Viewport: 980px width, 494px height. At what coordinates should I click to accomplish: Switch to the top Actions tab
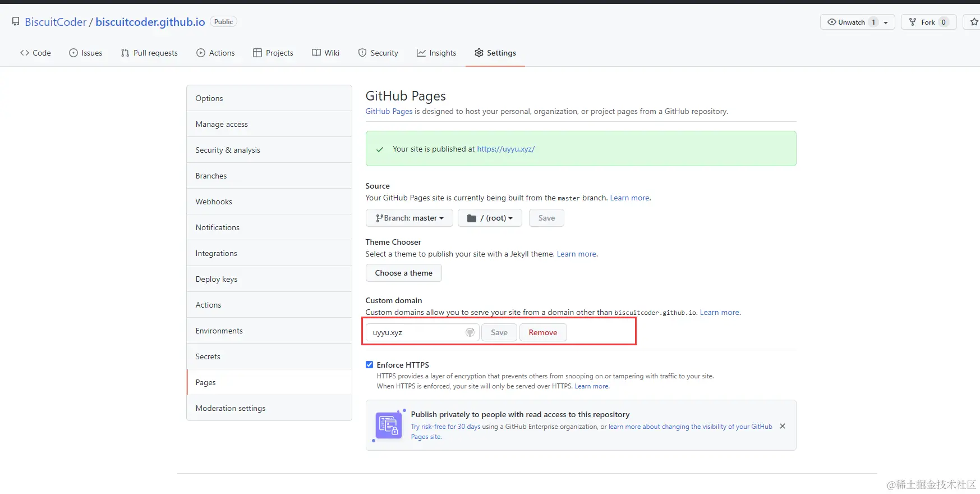tap(215, 53)
